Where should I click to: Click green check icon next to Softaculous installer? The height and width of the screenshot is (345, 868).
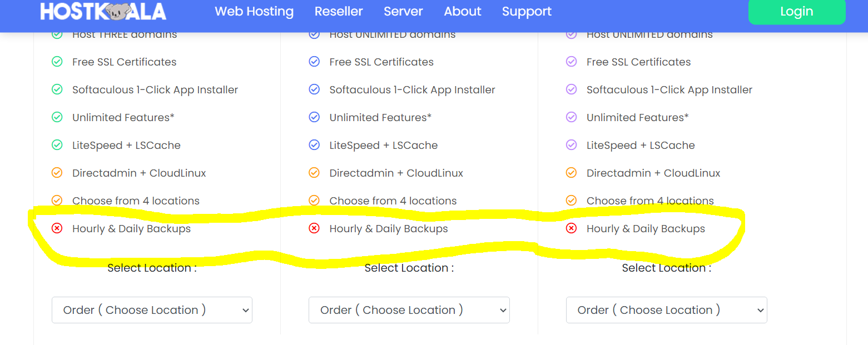(x=57, y=89)
